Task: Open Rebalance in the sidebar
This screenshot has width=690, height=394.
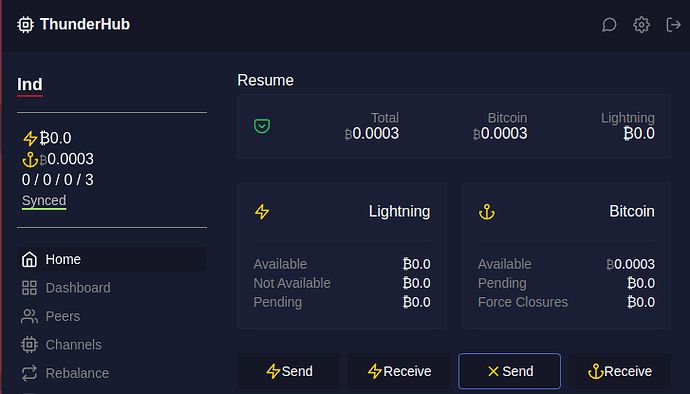Action: (x=112, y=373)
